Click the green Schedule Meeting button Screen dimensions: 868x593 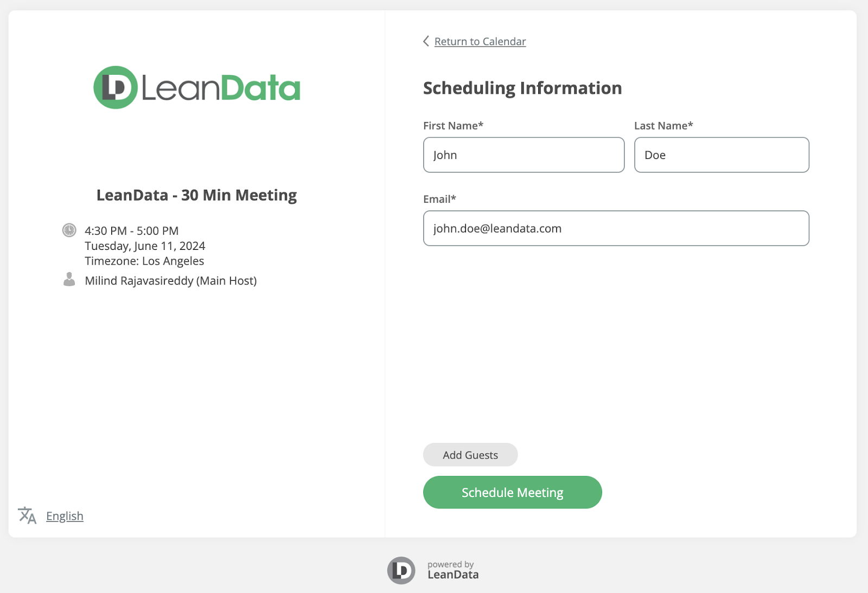click(513, 492)
